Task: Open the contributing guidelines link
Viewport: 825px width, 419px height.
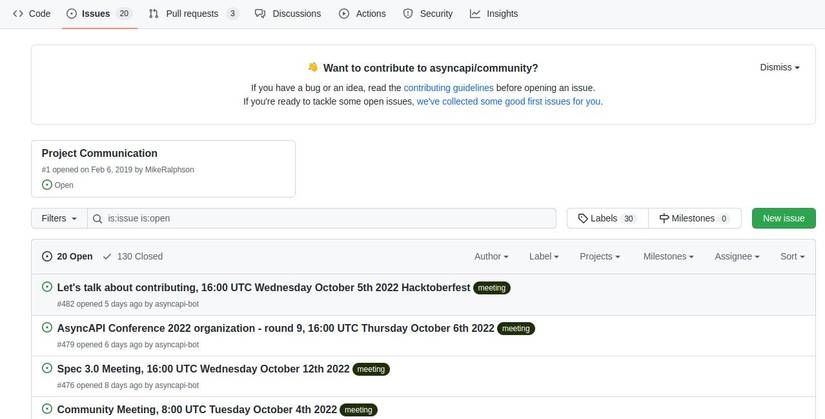Action: click(448, 88)
